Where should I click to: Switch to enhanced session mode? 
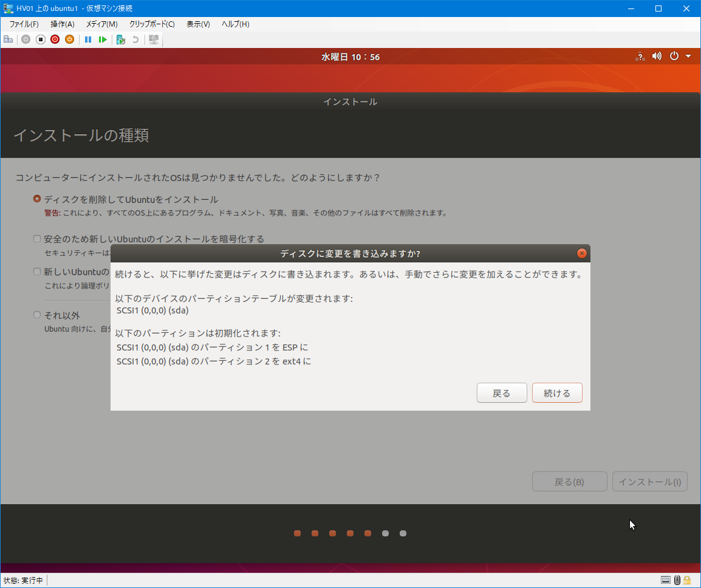(x=154, y=39)
